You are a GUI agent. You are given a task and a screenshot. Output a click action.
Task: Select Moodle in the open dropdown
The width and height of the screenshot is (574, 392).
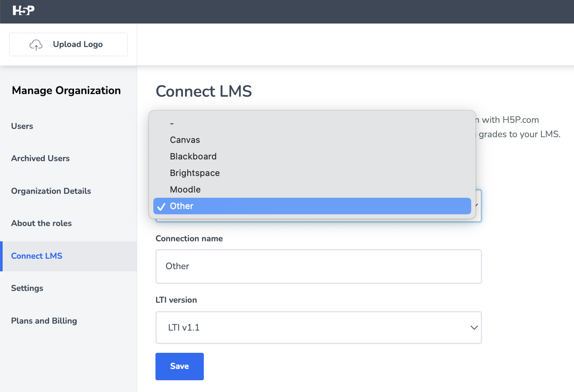[x=185, y=189]
